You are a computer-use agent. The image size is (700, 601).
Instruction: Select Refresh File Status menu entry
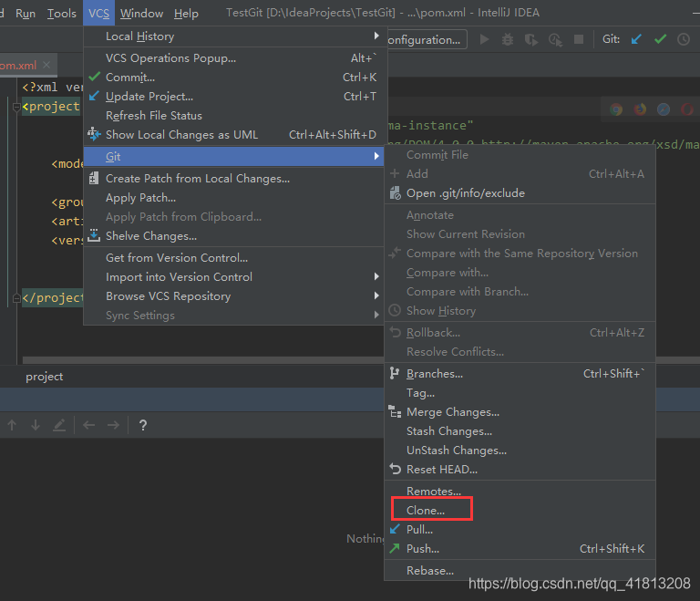(233, 116)
